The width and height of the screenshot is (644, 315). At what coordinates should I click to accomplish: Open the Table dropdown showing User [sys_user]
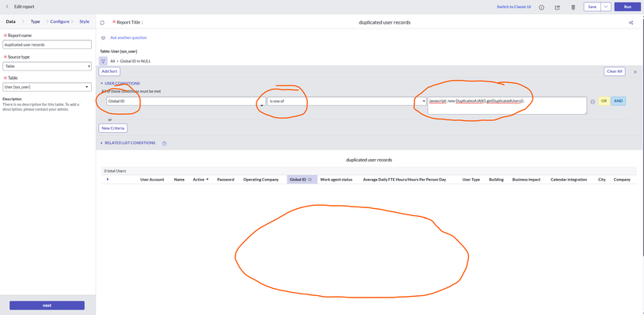[48, 87]
